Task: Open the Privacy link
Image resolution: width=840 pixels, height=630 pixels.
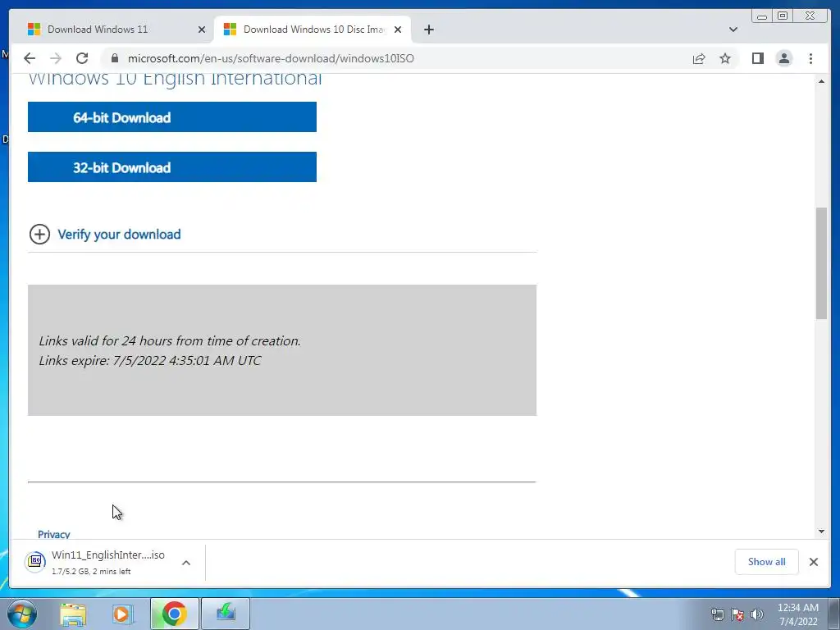Action: point(53,534)
